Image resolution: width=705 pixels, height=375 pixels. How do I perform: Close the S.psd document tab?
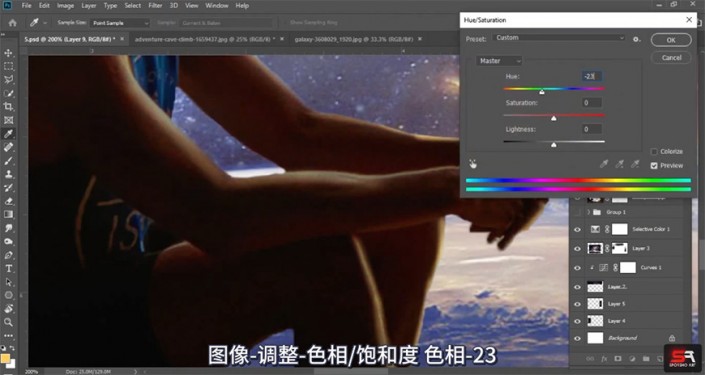(x=122, y=39)
